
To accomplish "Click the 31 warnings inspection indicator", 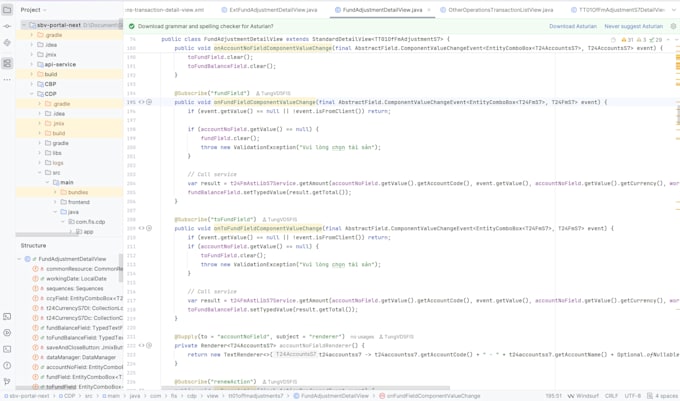I will [x=628, y=39].
